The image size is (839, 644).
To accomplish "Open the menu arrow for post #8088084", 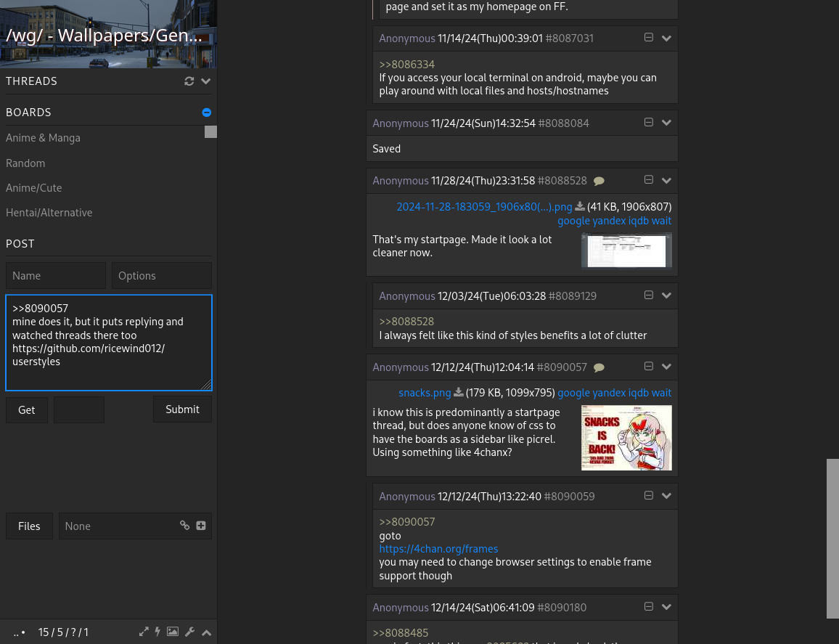I will [x=666, y=123].
